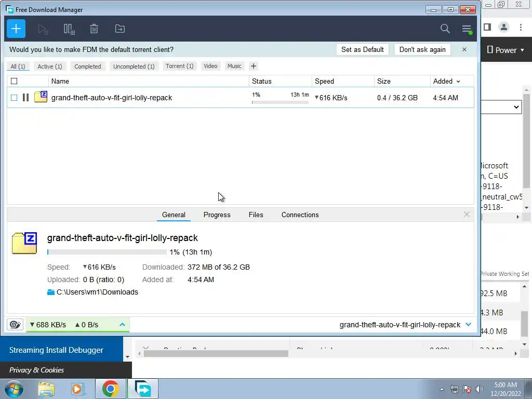Click Free Download Manager taskbar icon

(143, 389)
